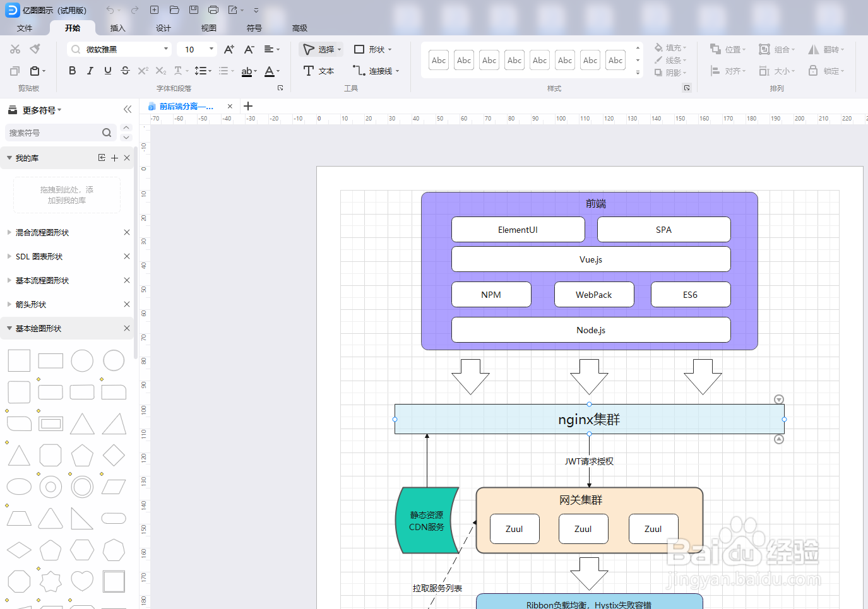Click the Undo arrow icon
868x609 pixels.
110,10
